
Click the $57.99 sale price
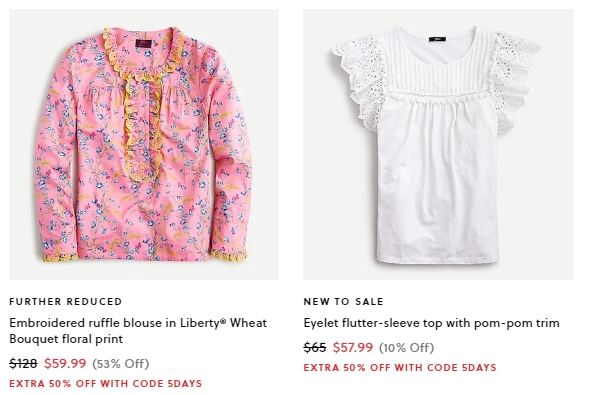click(x=353, y=347)
